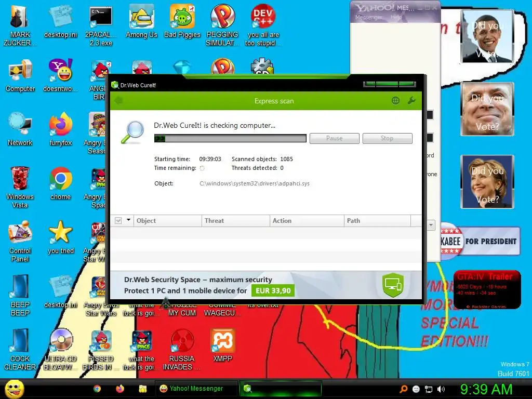
Task: Click the magnifier key tray icon
Action: point(403,389)
